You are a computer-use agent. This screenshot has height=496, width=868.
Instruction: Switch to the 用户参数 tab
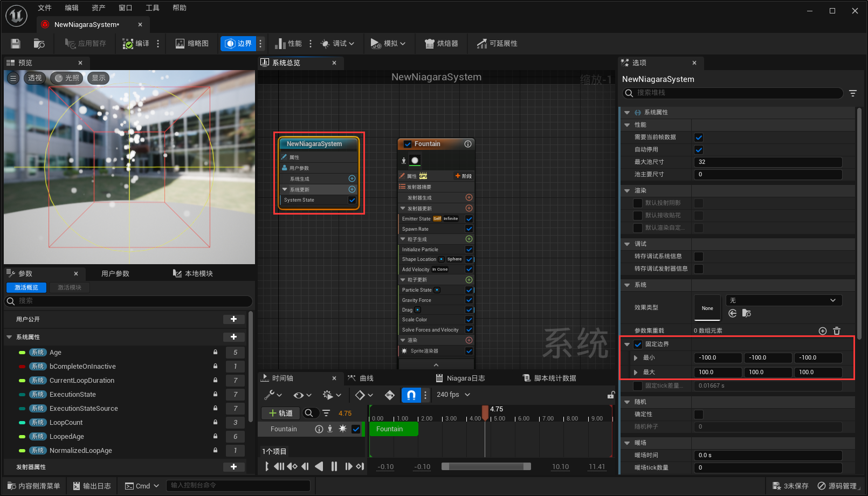point(115,273)
